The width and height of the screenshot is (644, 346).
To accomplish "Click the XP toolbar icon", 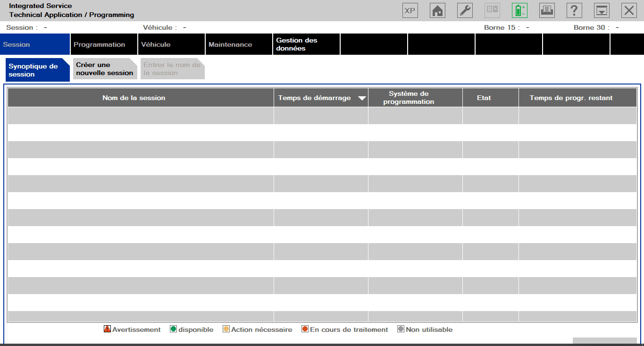I will point(410,10).
